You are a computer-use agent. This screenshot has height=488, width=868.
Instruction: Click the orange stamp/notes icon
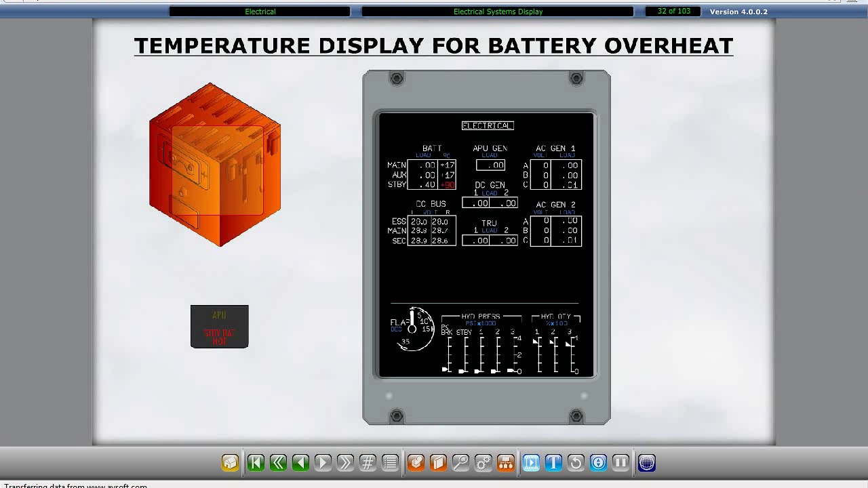[416, 463]
